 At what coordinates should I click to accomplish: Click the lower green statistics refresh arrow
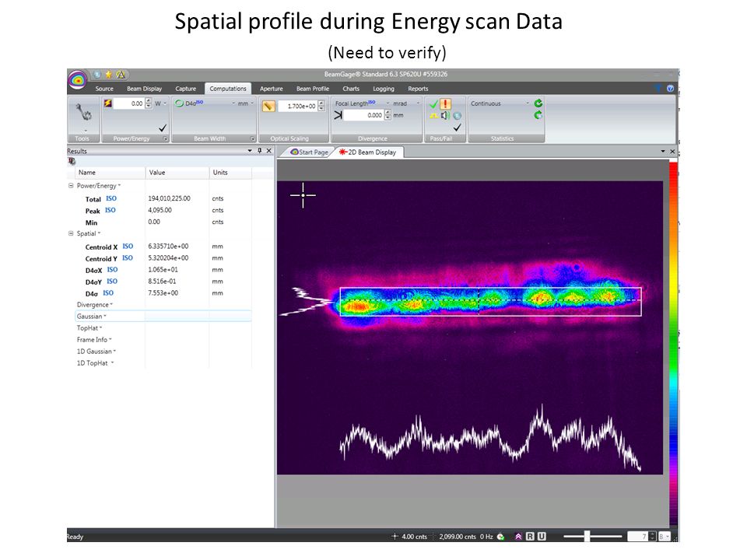pos(538,115)
